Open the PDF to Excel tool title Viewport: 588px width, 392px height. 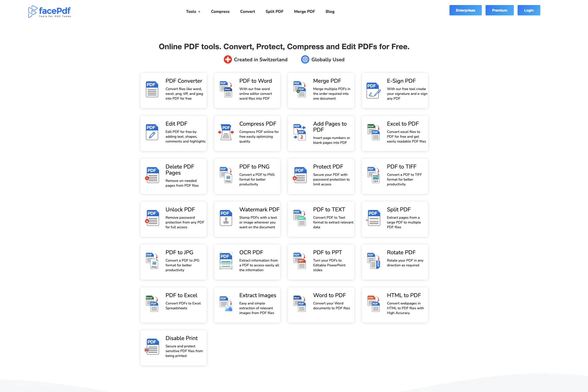coord(181,295)
